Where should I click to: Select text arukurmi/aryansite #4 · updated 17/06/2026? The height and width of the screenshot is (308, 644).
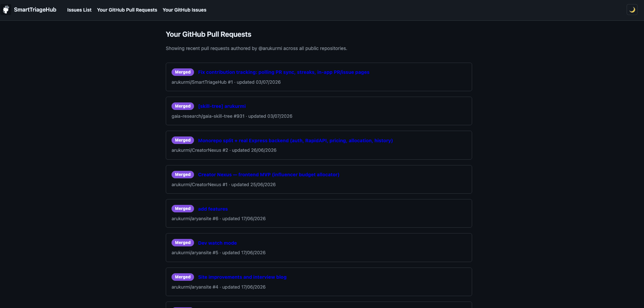219,287
